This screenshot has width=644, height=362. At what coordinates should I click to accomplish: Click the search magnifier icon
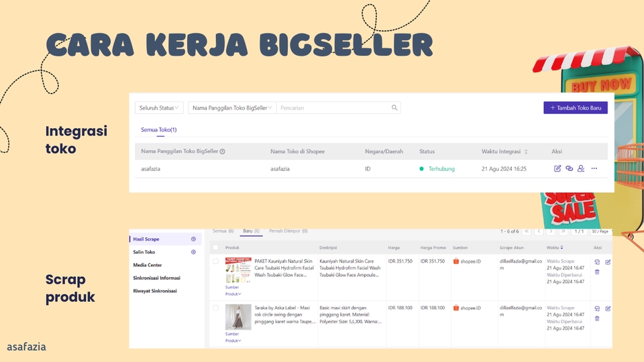coord(394,107)
